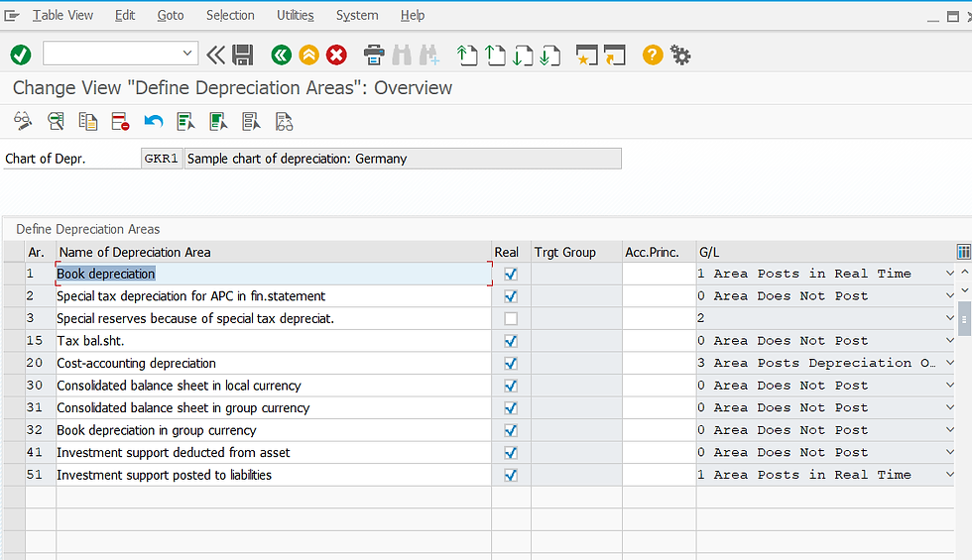Click the yellow Exit icon
The height and width of the screenshot is (560, 972).
point(308,56)
